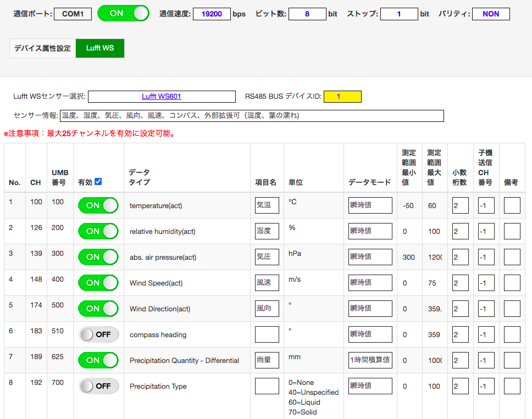This screenshot has width=532, height=419.
Task: Edit child send CH for Precipitation Quantity row
Action: pyautogui.click(x=486, y=360)
